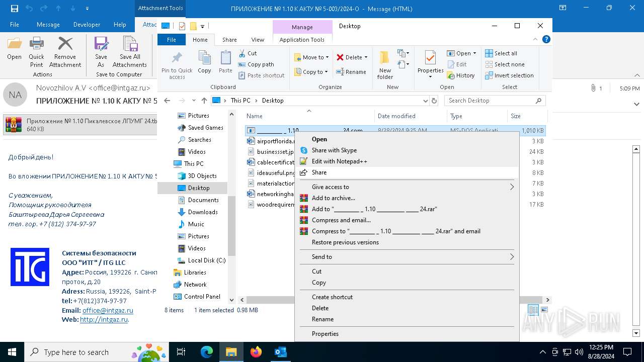
Task: Select Control Panel in navigation pane
Action: click(x=197, y=297)
